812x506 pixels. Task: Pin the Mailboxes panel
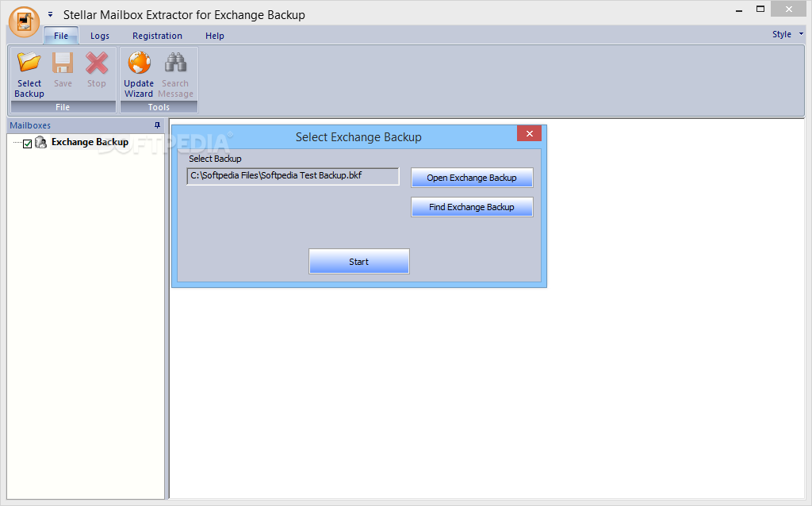coord(158,125)
